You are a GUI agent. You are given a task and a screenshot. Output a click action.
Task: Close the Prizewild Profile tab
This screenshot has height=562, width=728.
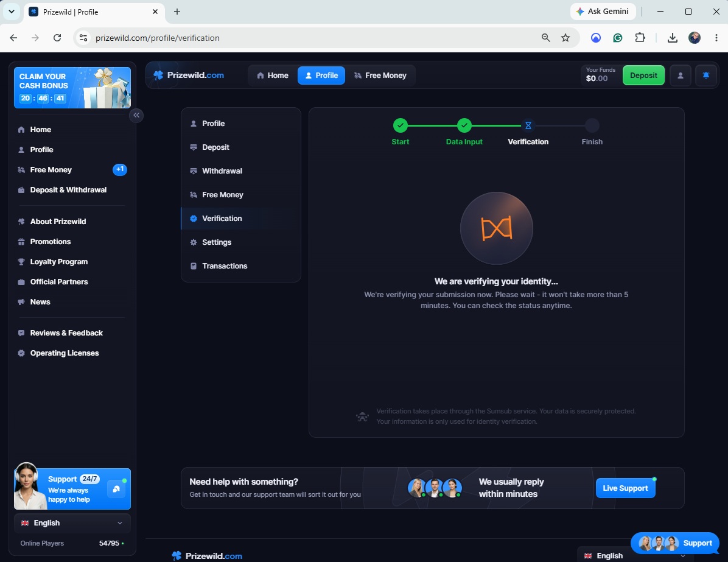pos(155,12)
